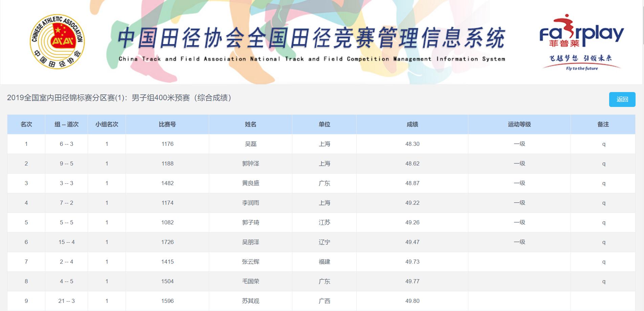Viewport: 644px width, 311px height.
Task: Click the Fairplay sponsor logo
Action: pos(581,42)
